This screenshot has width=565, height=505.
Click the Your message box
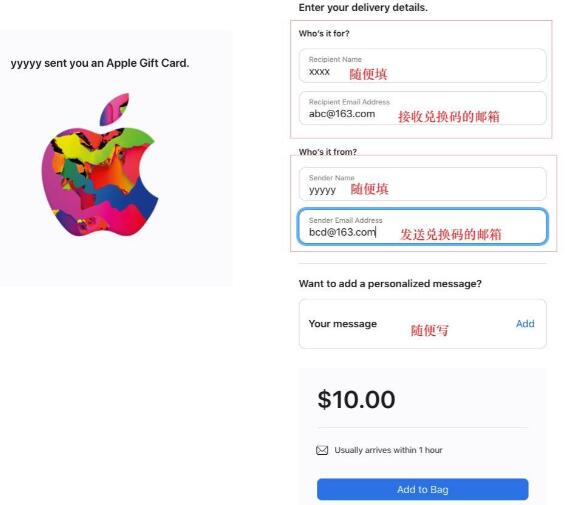click(x=422, y=324)
